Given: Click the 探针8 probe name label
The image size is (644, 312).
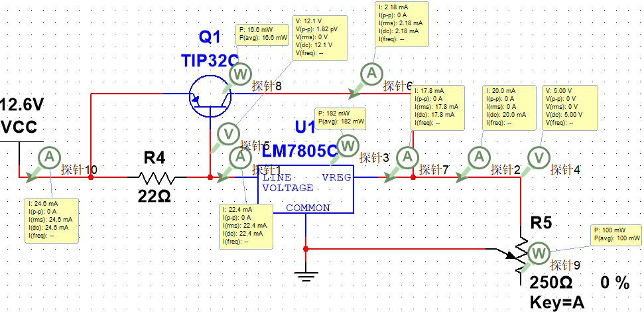Looking at the screenshot, I should tap(267, 86).
